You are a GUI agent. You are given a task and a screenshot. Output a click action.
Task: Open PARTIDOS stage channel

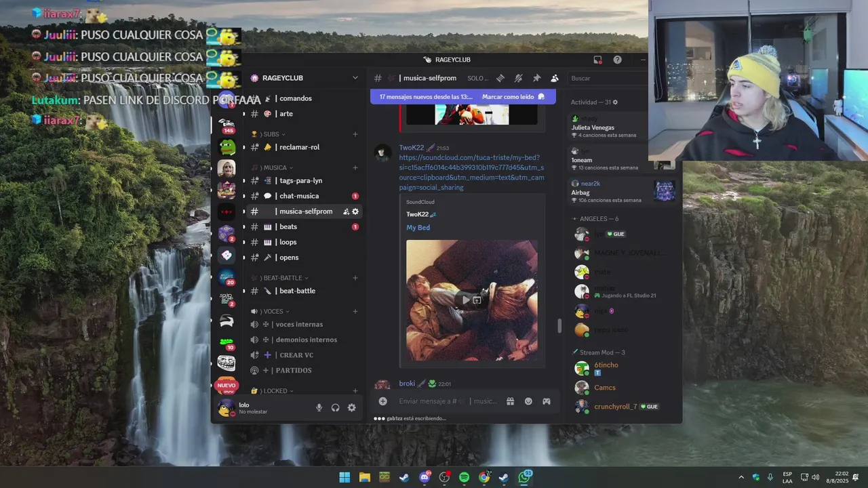tap(304, 371)
